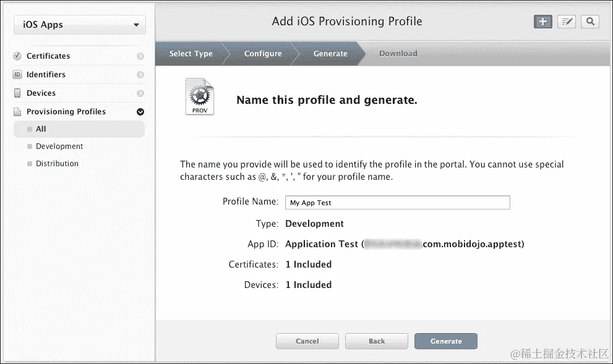The image size is (613, 364).
Task: Go to the Generate step
Action: pyautogui.click(x=330, y=54)
